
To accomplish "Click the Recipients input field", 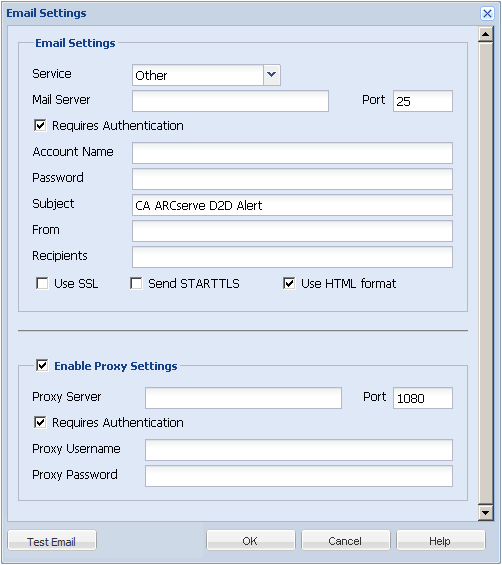I will coord(292,257).
